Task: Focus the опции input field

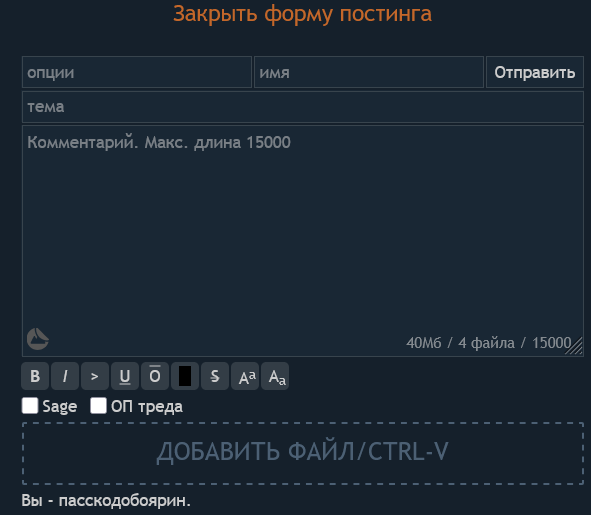Action: coord(137,72)
